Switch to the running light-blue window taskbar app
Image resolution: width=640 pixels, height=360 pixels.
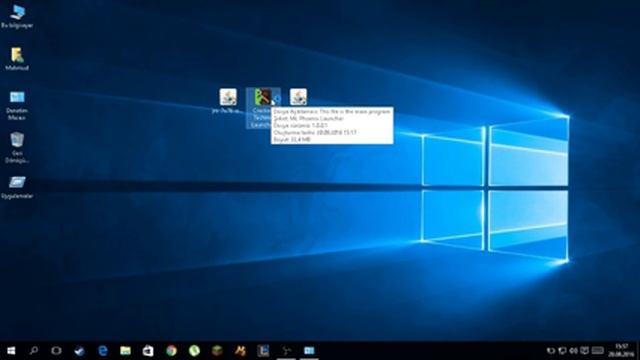309,351
